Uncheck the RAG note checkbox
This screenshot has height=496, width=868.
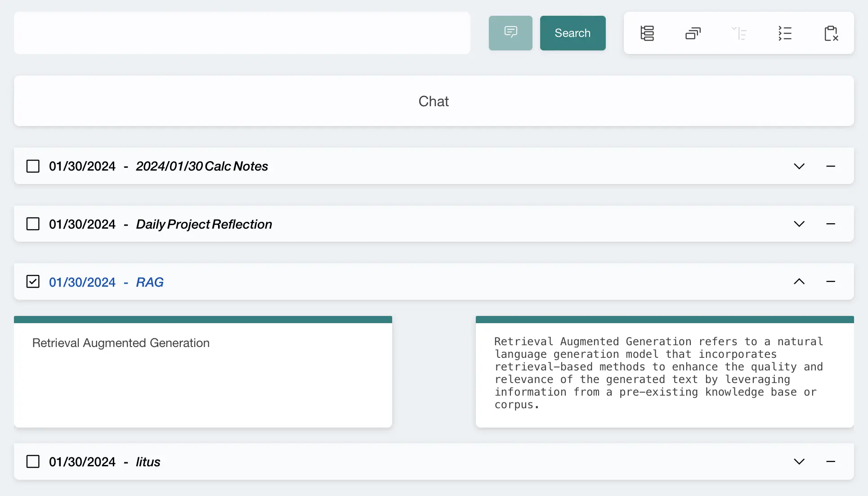[x=33, y=281]
